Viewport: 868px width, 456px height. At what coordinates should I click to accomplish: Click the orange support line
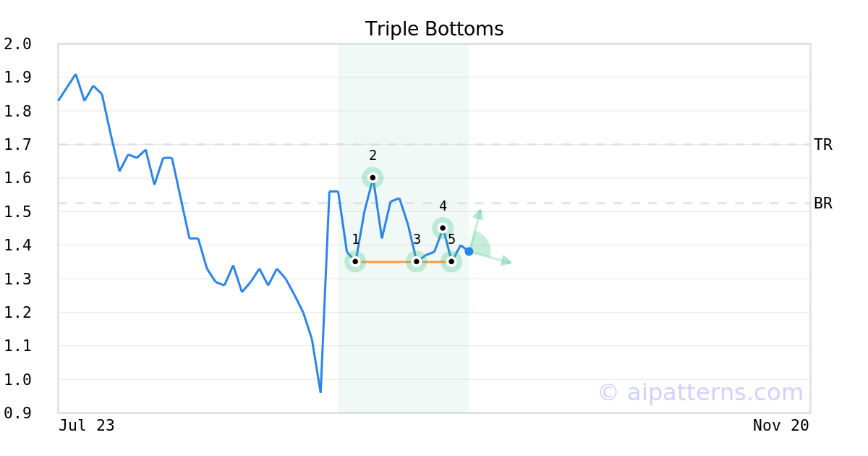pos(386,261)
